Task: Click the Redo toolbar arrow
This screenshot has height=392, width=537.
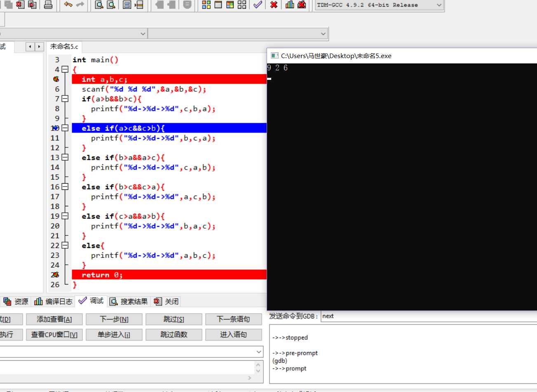Action: click(x=80, y=5)
